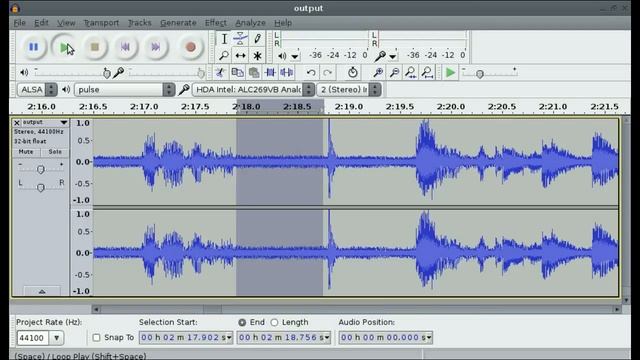Viewport: 640px width, 360px height.
Task: Open the Transport menu
Action: pyautogui.click(x=101, y=23)
